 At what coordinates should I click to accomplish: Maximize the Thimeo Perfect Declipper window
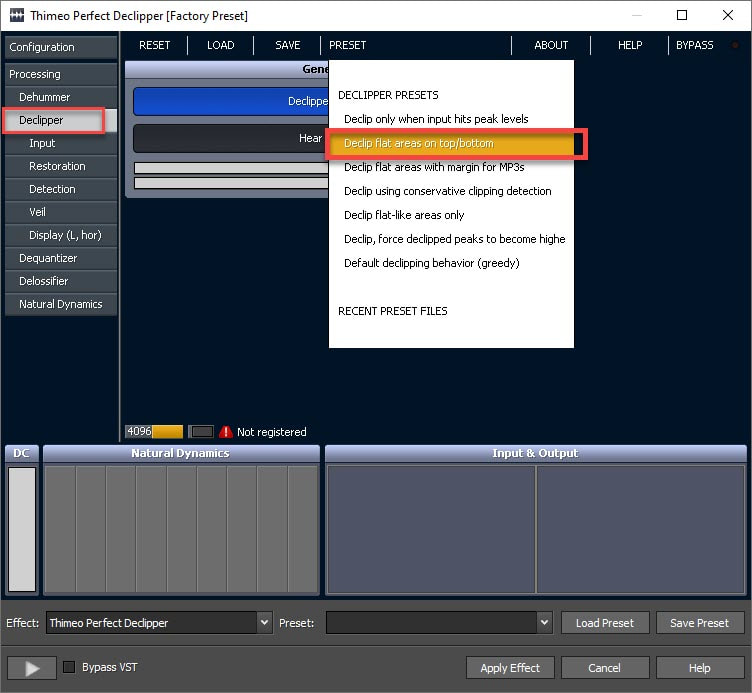(682, 15)
